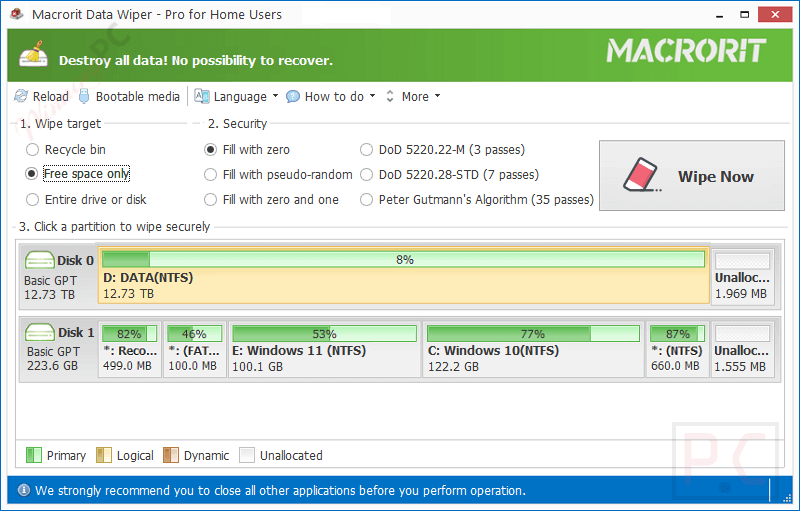This screenshot has width=800, height=511.
Task: Click the 82% usage bar of Recovery partition
Action: click(x=130, y=334)
